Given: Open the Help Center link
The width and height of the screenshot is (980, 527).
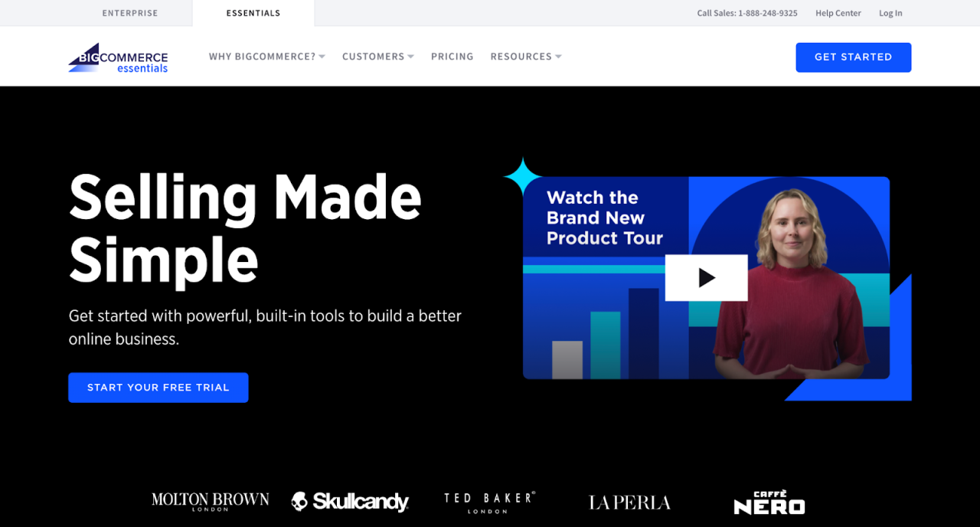Looking at the screenshot, I should tap(838, 12).
